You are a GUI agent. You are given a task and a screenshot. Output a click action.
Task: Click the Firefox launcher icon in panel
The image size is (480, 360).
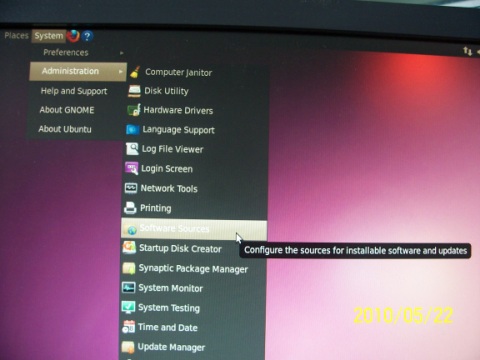pyautogui.click(x=73, y=36)
